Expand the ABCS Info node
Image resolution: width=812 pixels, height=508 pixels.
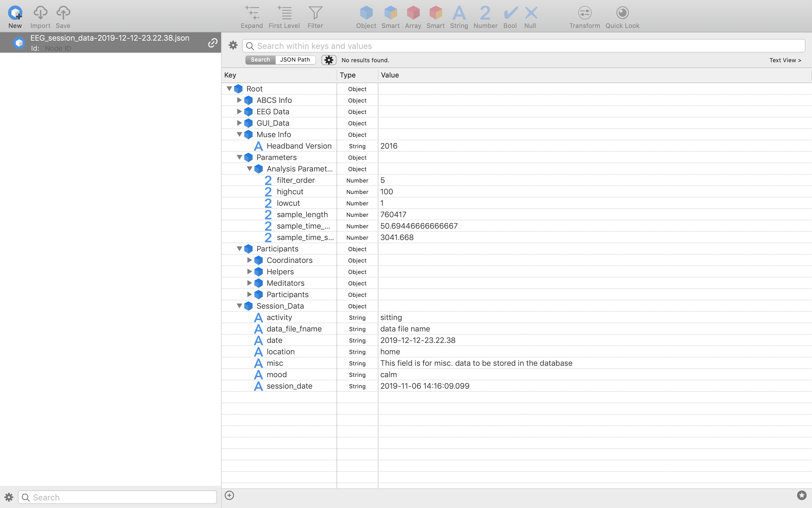click(239, 100)
